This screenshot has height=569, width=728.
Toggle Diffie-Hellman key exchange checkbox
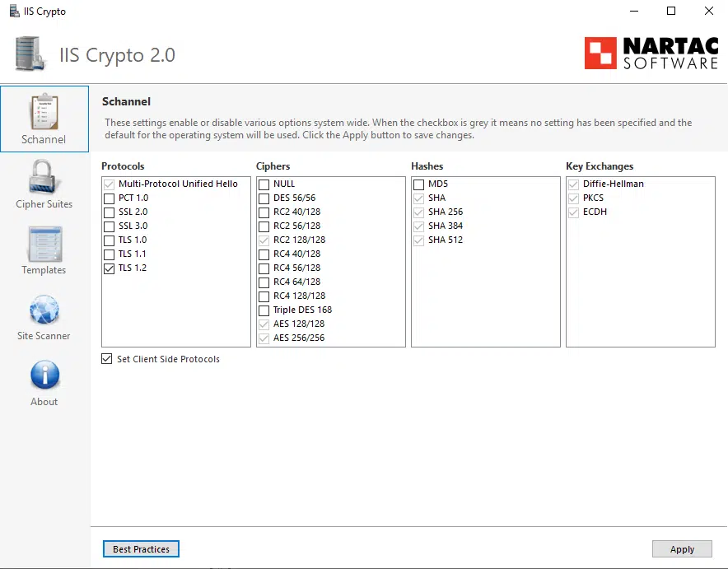pos(573,184)
